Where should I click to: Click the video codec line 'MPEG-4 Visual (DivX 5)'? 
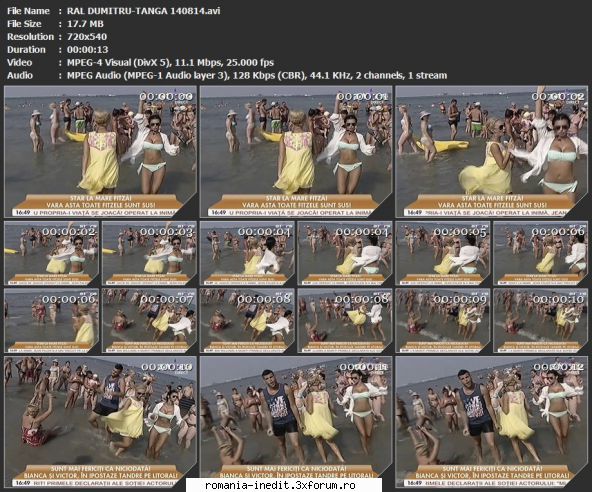click(x=119, y=62)
